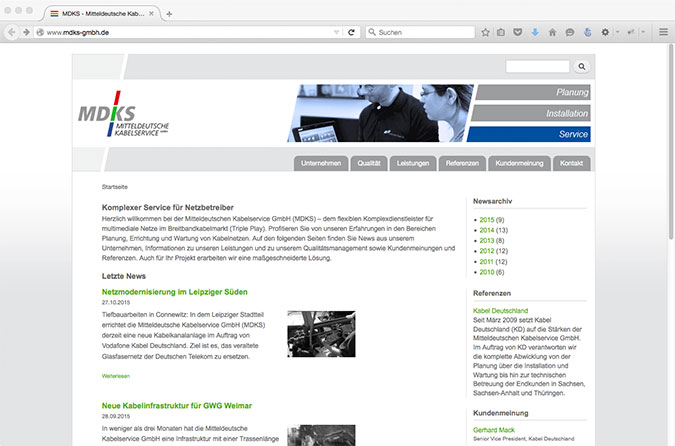
Task: Focus the Suchen browser search box
Action: coord(420,32)
